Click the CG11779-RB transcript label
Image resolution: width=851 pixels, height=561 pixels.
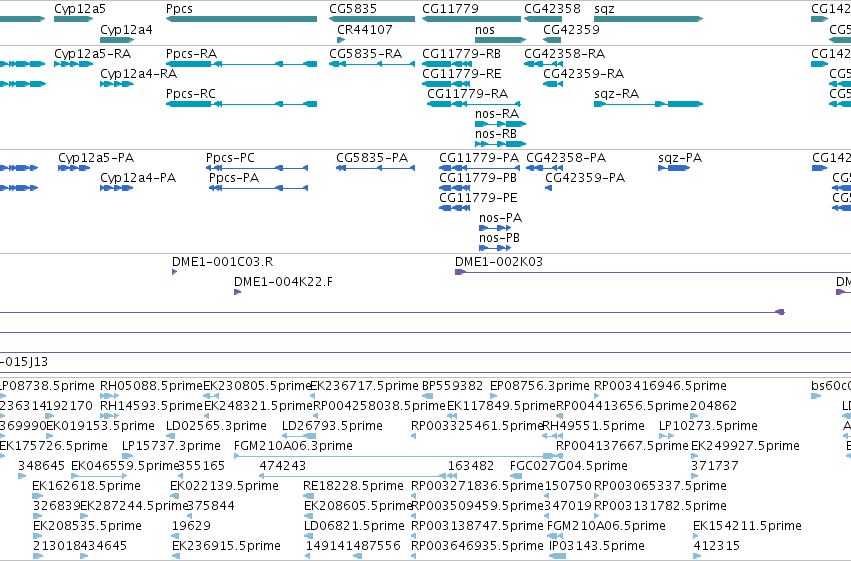pos(462,54)
